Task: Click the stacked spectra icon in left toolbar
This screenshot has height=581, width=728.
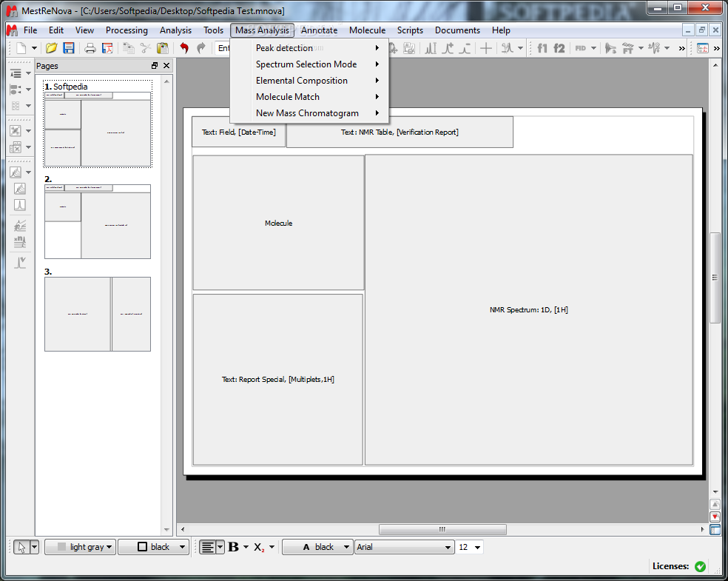Action: (19, 189)
